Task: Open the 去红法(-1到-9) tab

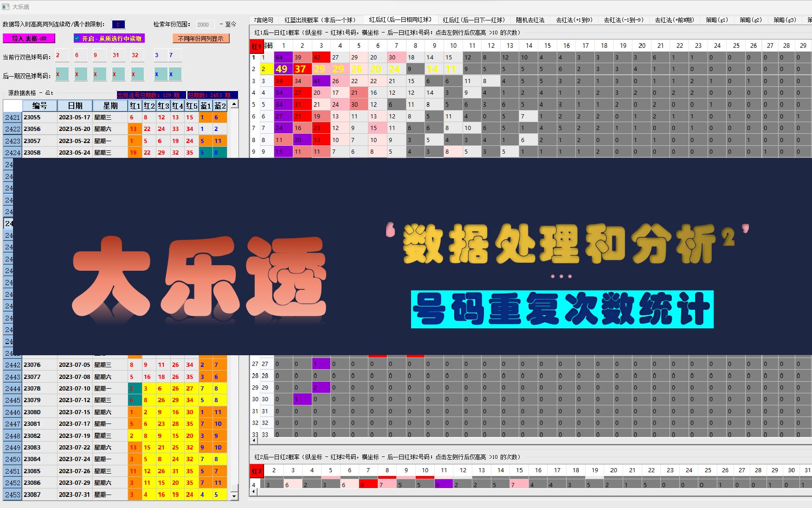Action: pyautogui.click(x=623, y=20)
